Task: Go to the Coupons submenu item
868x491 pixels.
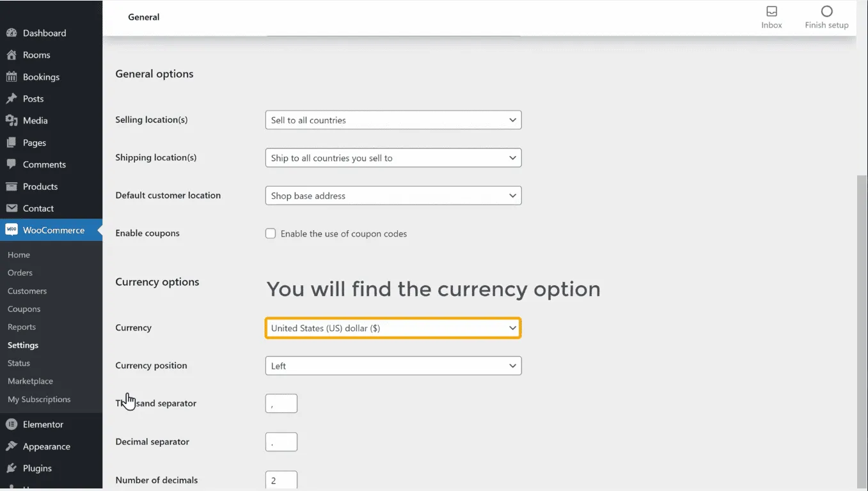Action: tap(24, 309)
